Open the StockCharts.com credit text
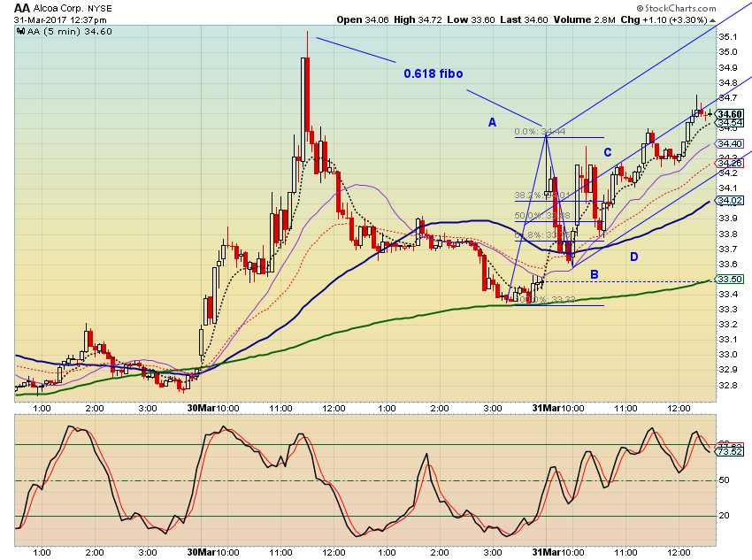 click(676, 8)
